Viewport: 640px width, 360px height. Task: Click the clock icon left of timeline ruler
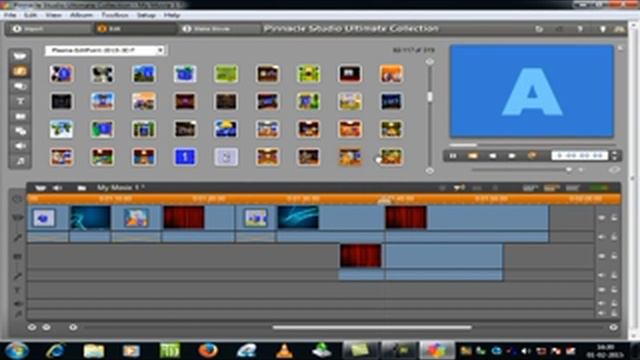click(18, 199)
